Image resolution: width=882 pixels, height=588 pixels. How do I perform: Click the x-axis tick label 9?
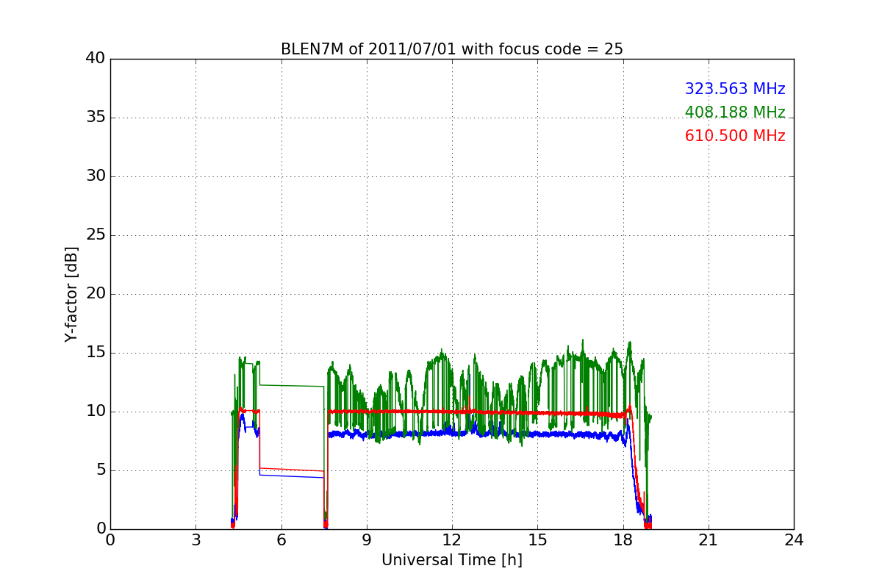tap(367, 540)
